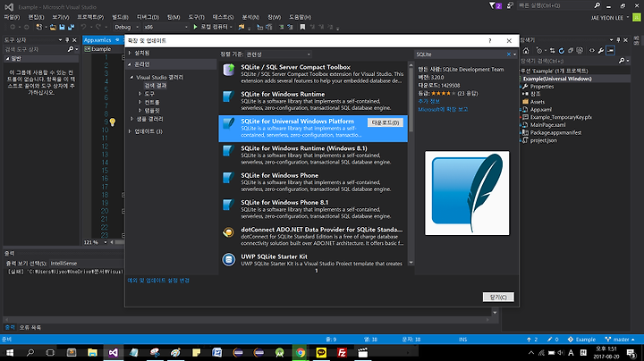The image size is (644, 361).
Task: Open FileZilla from the Windows taskbar
Action: [342, 352]
